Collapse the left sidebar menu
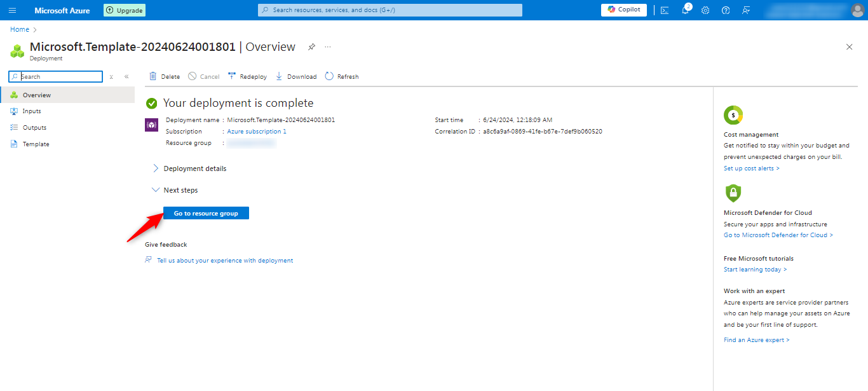This screenshot has width=868, height=391. point(126,76)
